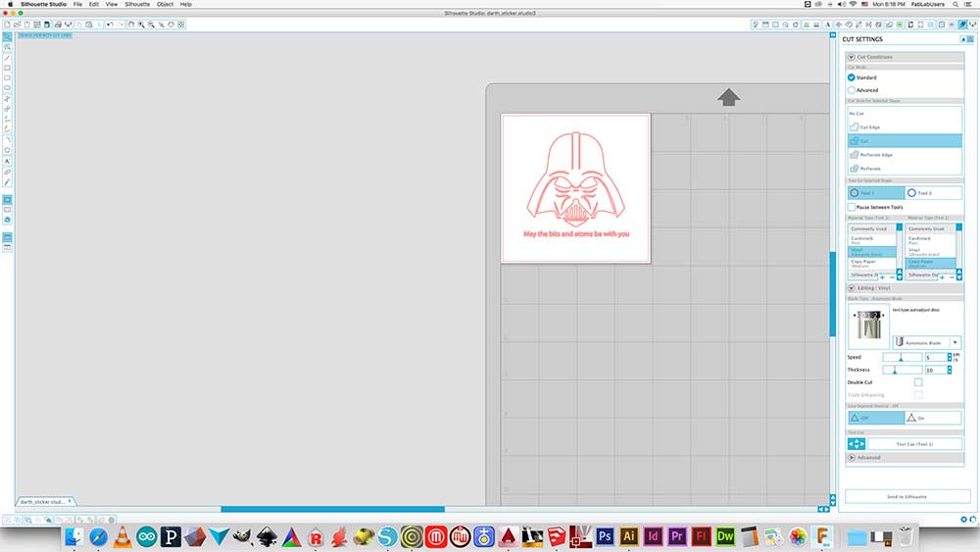This screenshot has height=552, width=980.
Task: Open the Edit menu
Action: [x=94, y=4]
